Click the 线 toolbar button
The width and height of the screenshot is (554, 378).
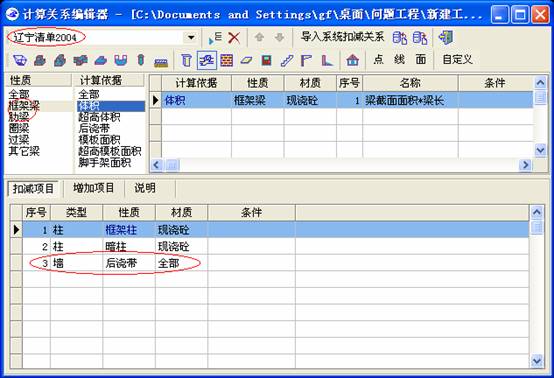[x=399, y=59]
